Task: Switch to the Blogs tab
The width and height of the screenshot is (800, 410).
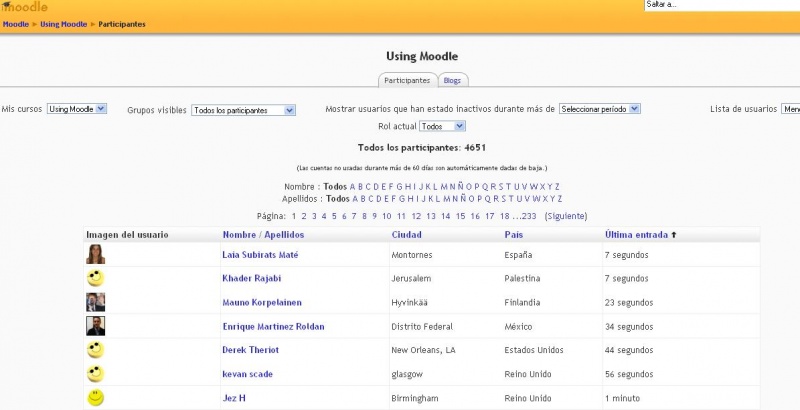Action: pos(452,81)
